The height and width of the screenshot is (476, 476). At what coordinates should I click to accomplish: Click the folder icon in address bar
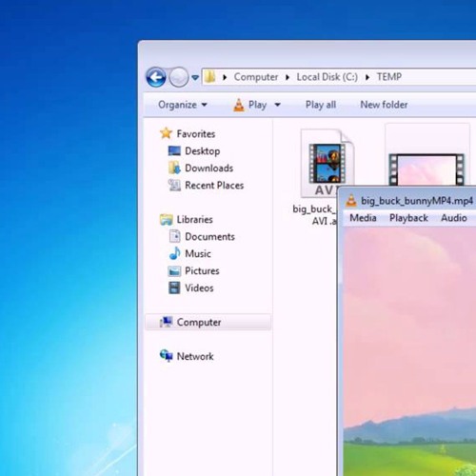point(209,77)
